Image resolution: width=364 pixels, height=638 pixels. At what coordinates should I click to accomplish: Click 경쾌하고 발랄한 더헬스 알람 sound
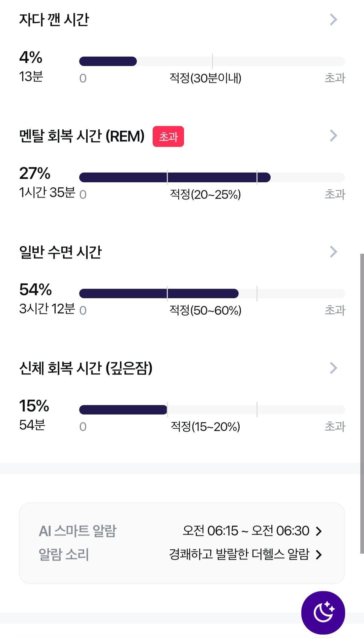pyautogui.click(x=239, y=554)
